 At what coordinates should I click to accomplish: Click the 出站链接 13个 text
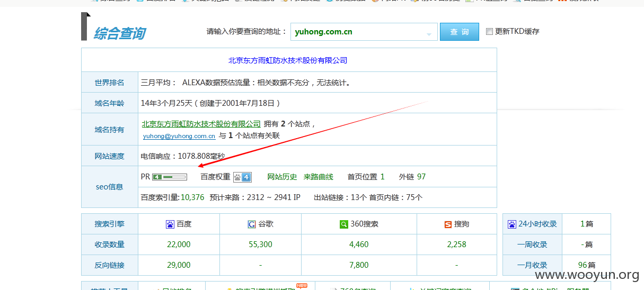pos(340,197)
